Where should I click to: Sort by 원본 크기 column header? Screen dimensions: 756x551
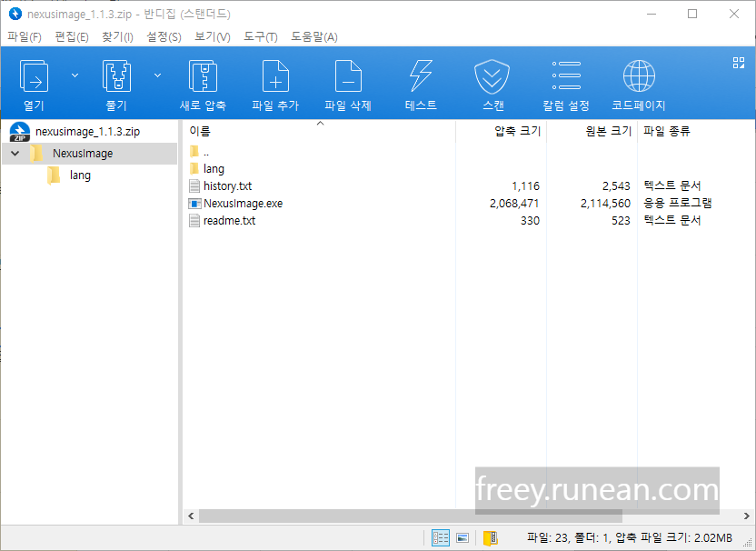(609, 131)
